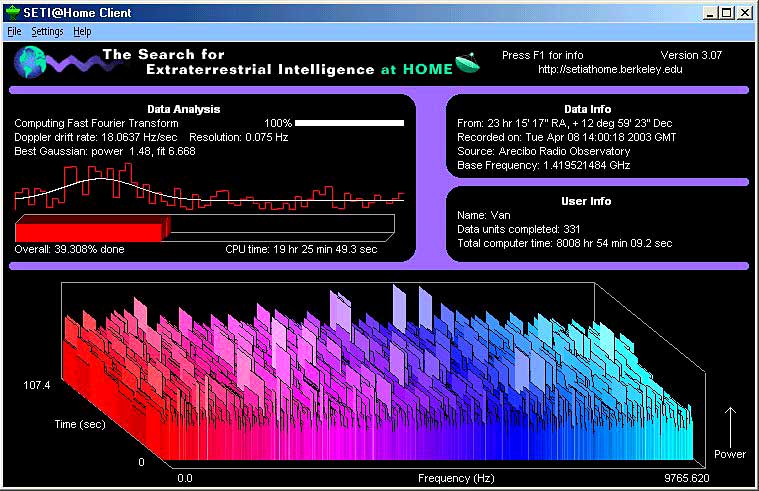Click "Best Gaussian: power 1.48, fit 6.668"
Viewport: 759px width, 491px height.
tap(105, 152)
